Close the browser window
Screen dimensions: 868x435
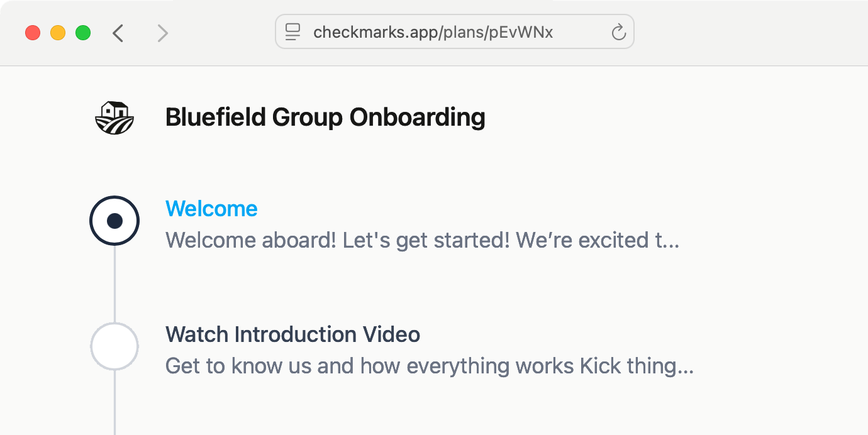pyautogui.click(x=33, y=33)
